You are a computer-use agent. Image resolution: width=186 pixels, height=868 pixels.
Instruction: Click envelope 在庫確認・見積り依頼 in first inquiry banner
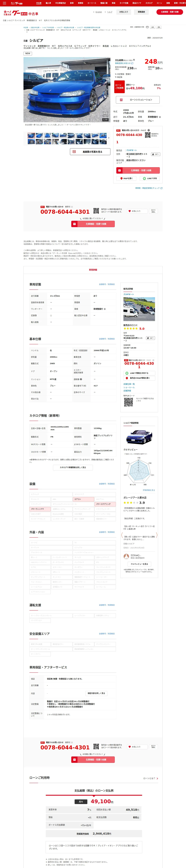[93, 224]
